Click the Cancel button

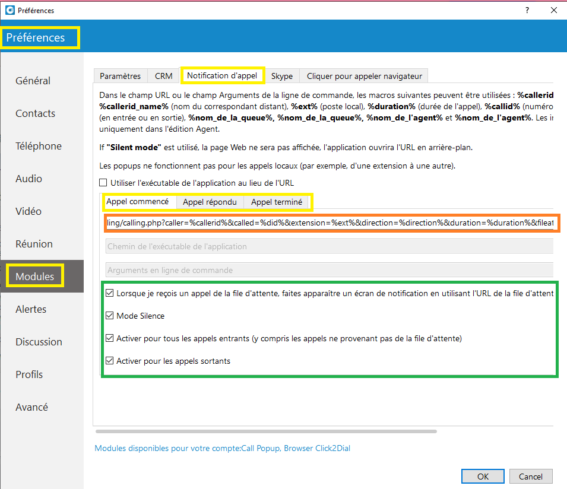coord(530,476)
